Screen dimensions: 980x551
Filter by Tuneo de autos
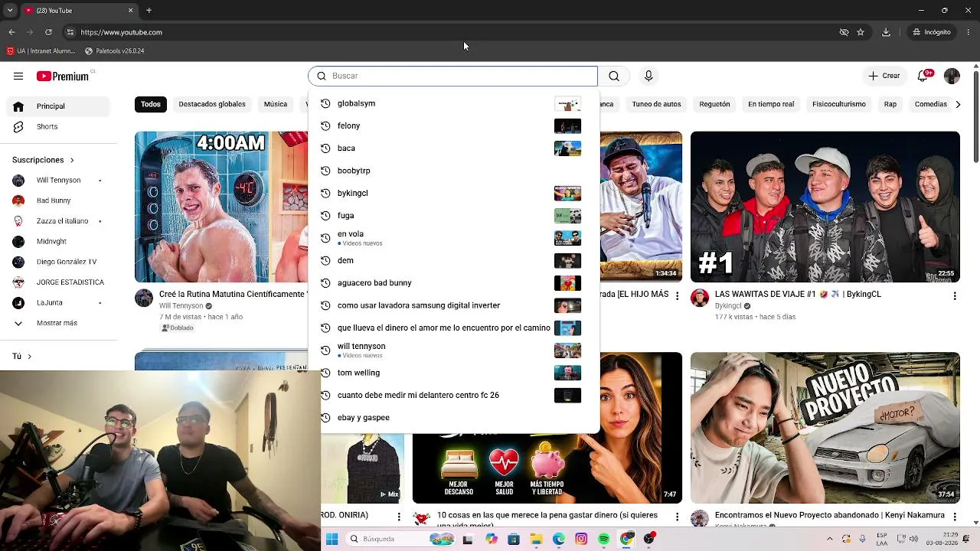pyautogui.click(x=657, y=104)
